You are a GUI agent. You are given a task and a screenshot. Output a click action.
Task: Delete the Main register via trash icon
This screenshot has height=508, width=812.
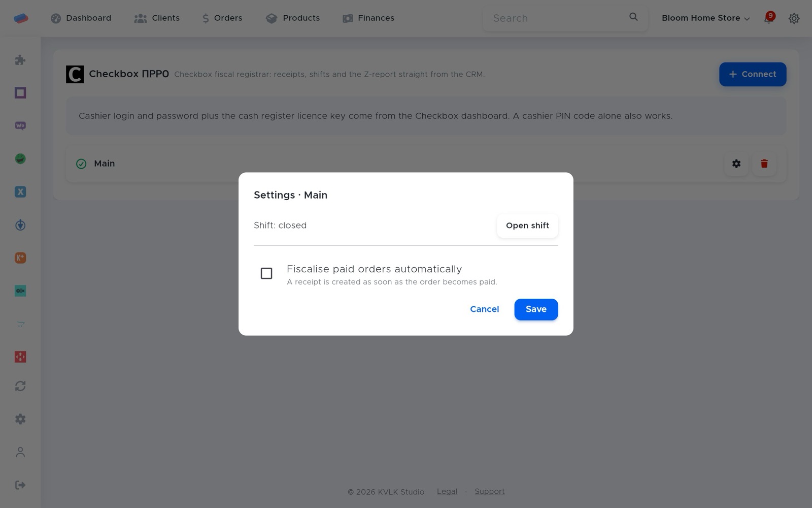coord(764,164)
